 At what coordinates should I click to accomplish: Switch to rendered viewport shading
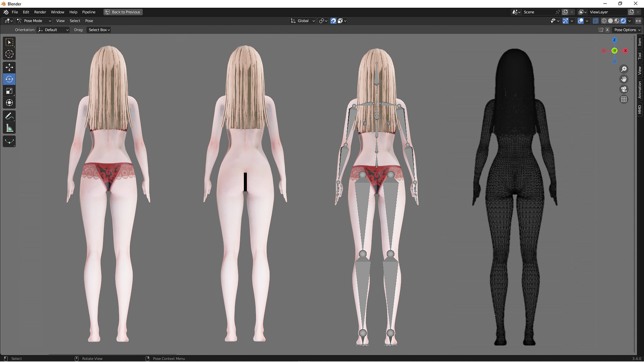coord(623,21)
